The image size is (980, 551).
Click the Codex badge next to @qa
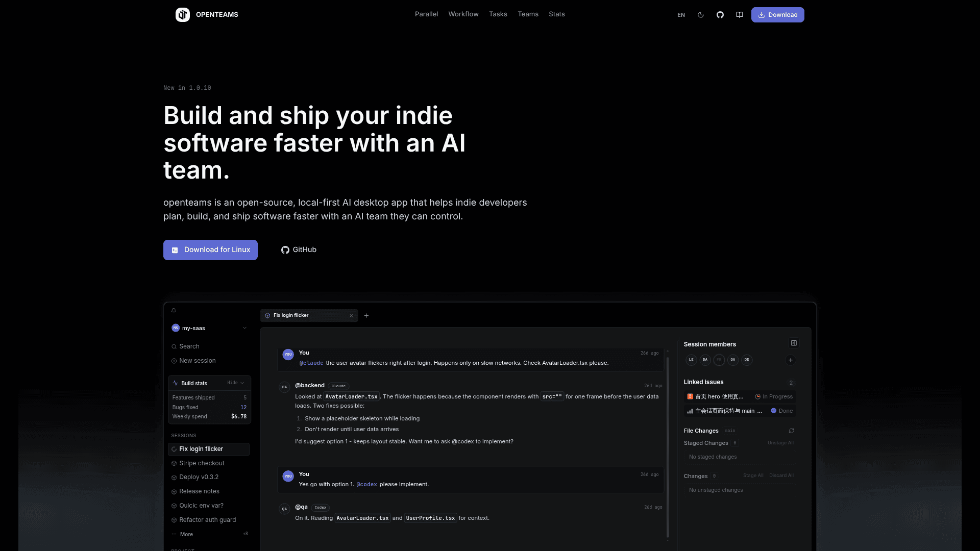pos(321,508)
